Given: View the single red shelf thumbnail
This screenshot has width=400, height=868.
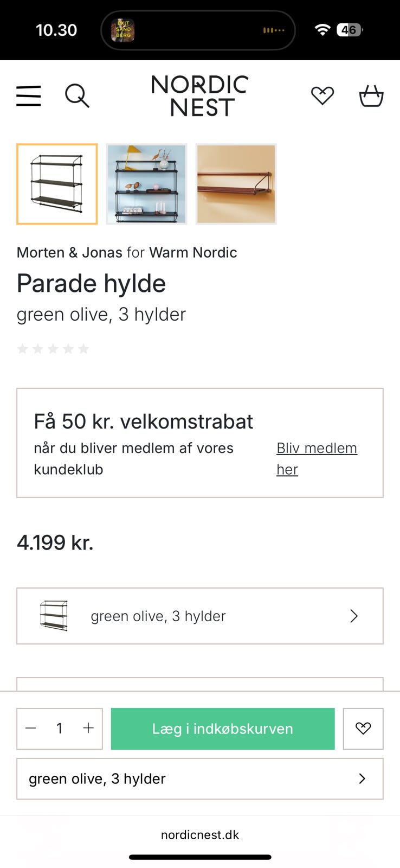Looking at the screenshot, I should 236,184.
